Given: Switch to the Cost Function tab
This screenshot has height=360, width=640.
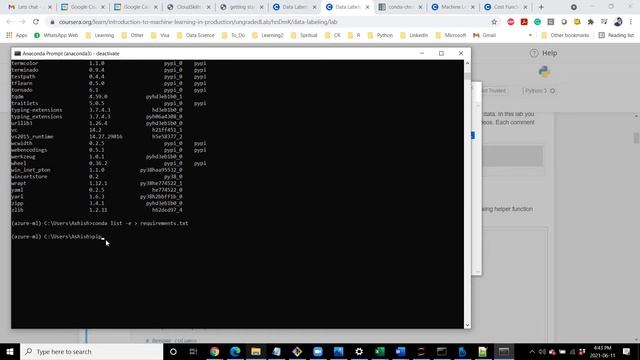Looking at the screenshot, I should 506,7.
